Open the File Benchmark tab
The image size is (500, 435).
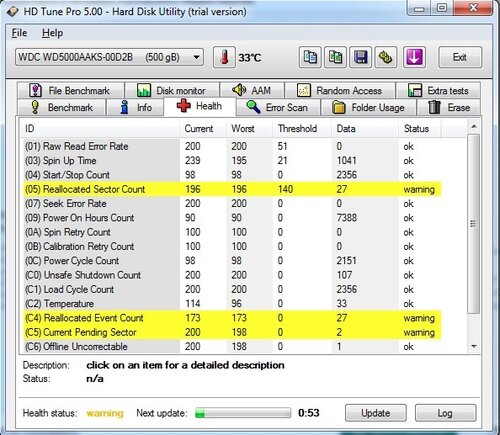coord(71,90)
